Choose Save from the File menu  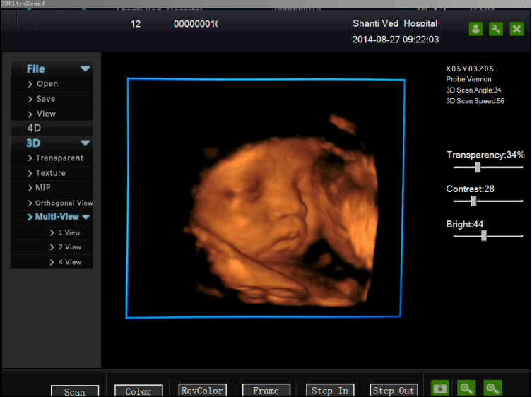click(x=45, y=99)
